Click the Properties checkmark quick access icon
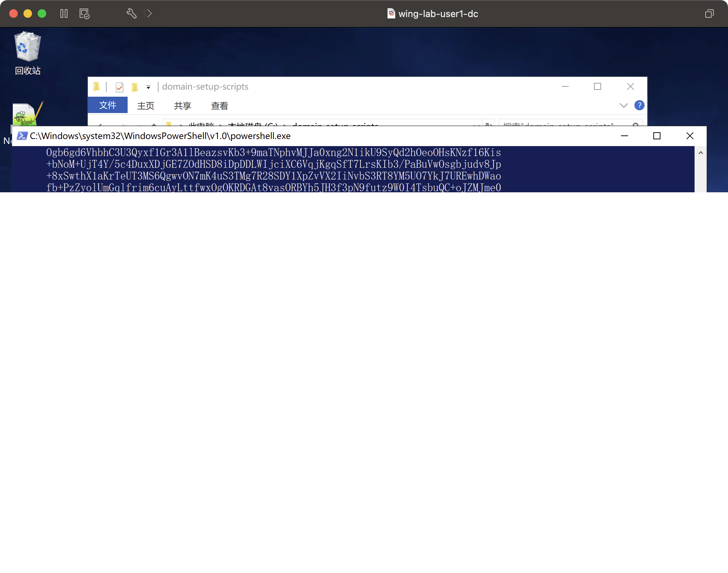Image resolution: width=728 pixels, height=573 pixels. pos(119,87)
